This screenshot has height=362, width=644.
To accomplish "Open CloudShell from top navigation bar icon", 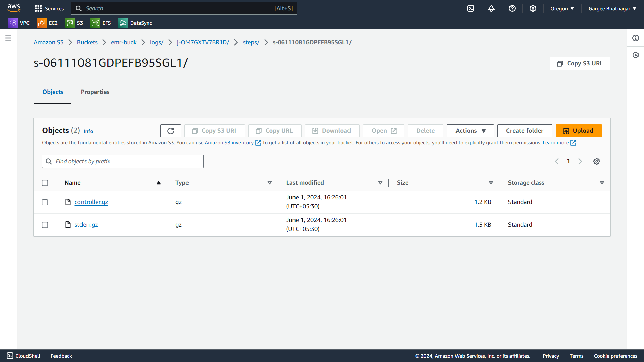I will [471, 8].
